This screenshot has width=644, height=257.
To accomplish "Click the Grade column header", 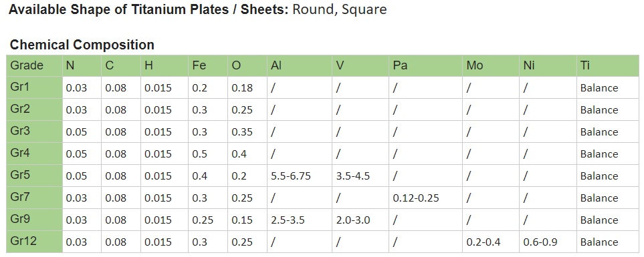I will [x=34, y=65].
